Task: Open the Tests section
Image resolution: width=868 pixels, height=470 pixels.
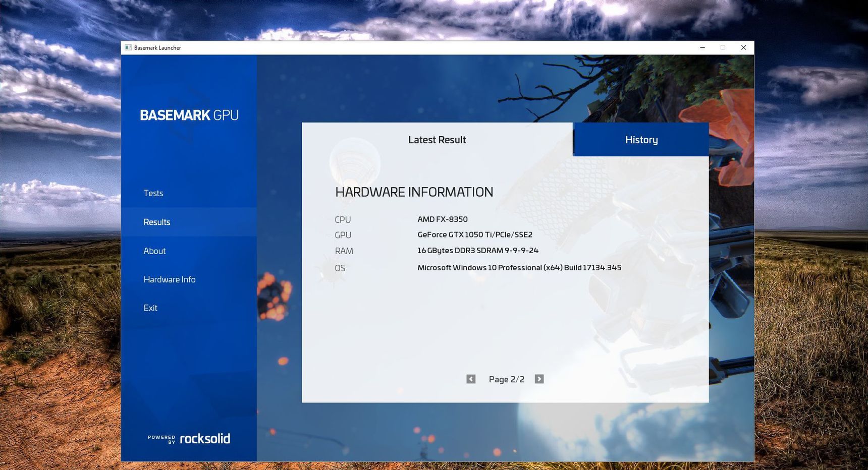Action: tap(189, 193)
